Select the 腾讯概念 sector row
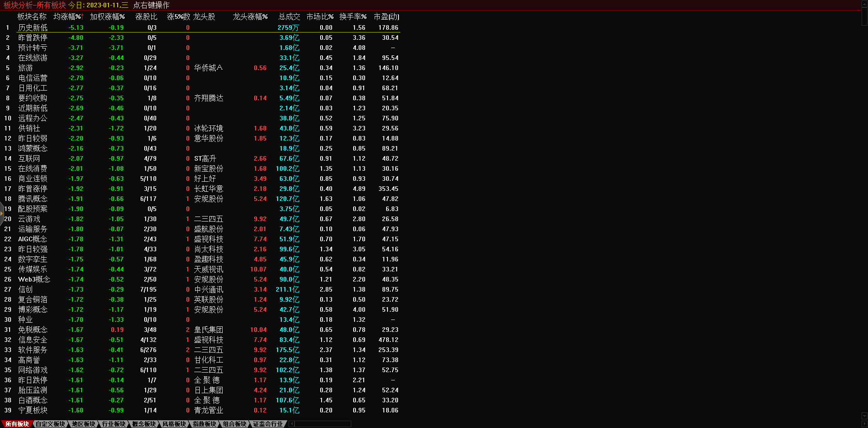This screenshot has width=868, height=428. pyautogui.click(x=33, y=199)
